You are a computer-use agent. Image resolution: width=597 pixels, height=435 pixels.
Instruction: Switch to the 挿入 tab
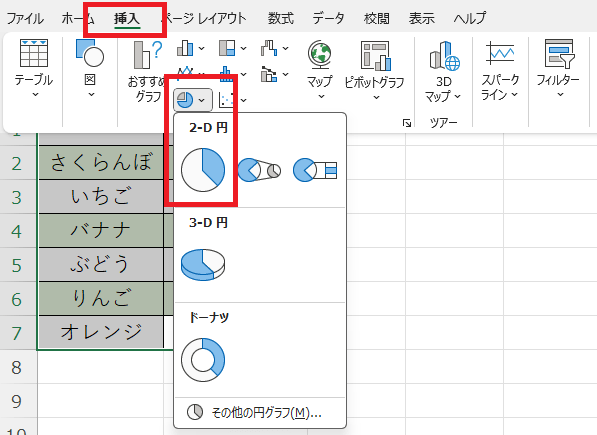click(127, 18)
